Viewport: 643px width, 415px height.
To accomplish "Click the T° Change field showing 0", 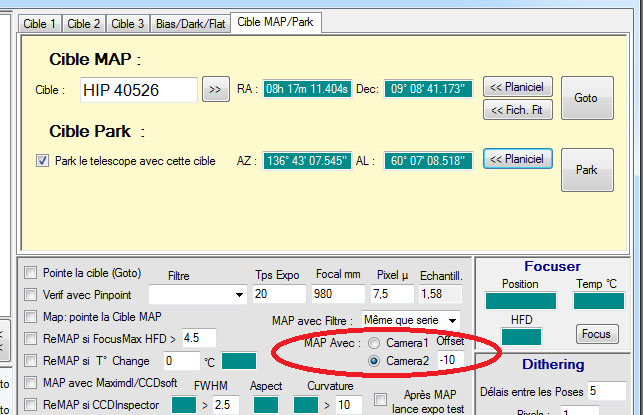I will point(182,361).
